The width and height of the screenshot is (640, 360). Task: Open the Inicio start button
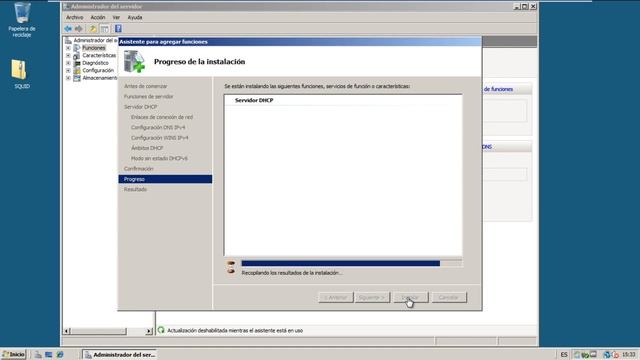pos(13,355)
